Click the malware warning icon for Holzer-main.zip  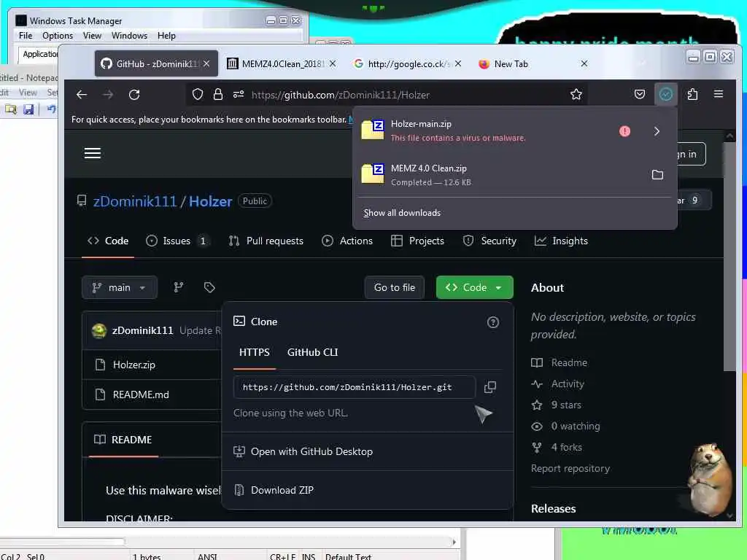click(624, 131)
